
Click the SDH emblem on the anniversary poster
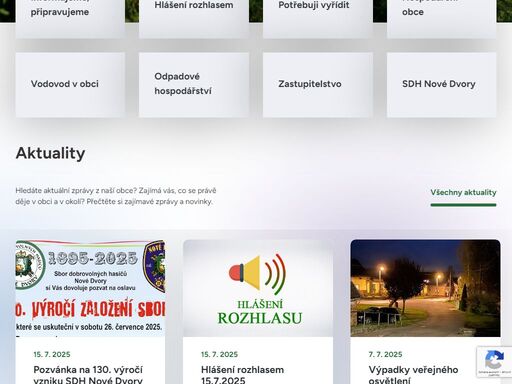(30, 265)
